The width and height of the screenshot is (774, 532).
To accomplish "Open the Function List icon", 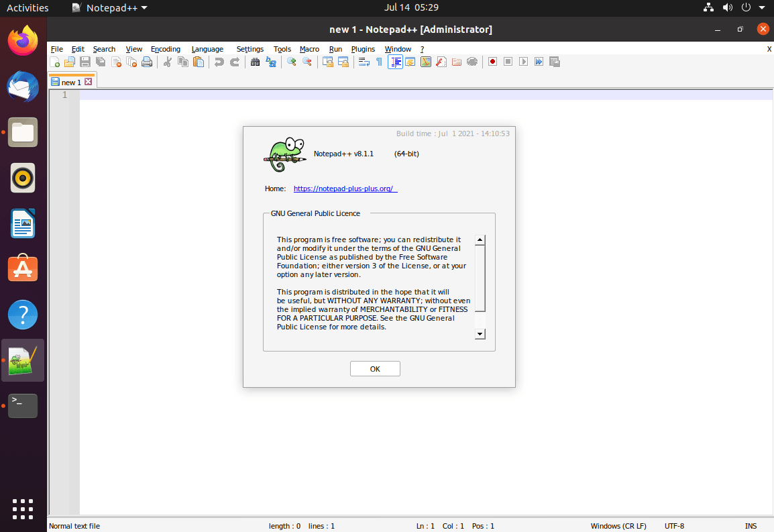I will (x=441, y=62).
